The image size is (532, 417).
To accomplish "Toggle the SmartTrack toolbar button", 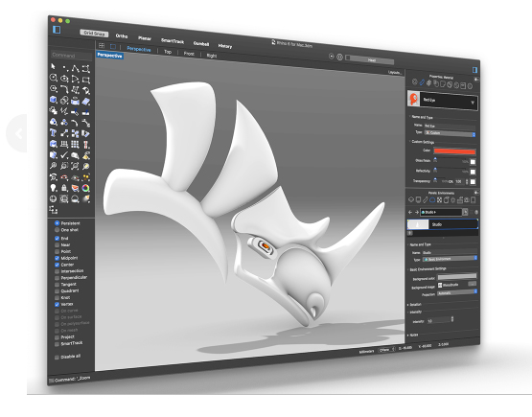I will click(173, 40).
